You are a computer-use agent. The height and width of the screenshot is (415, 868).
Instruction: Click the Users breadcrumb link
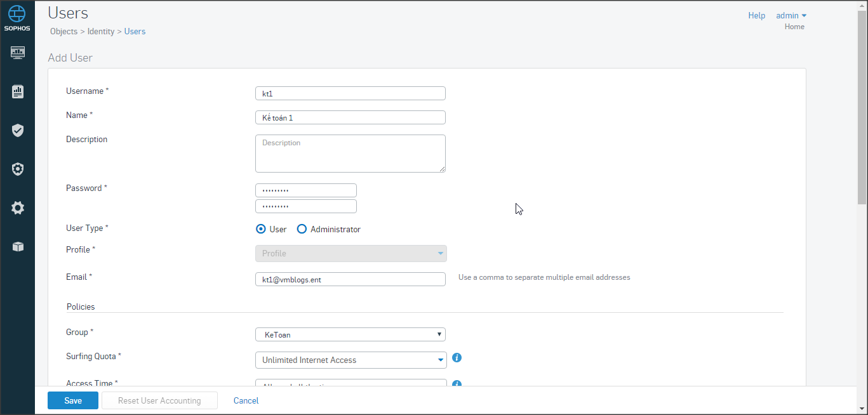(135, 31)
